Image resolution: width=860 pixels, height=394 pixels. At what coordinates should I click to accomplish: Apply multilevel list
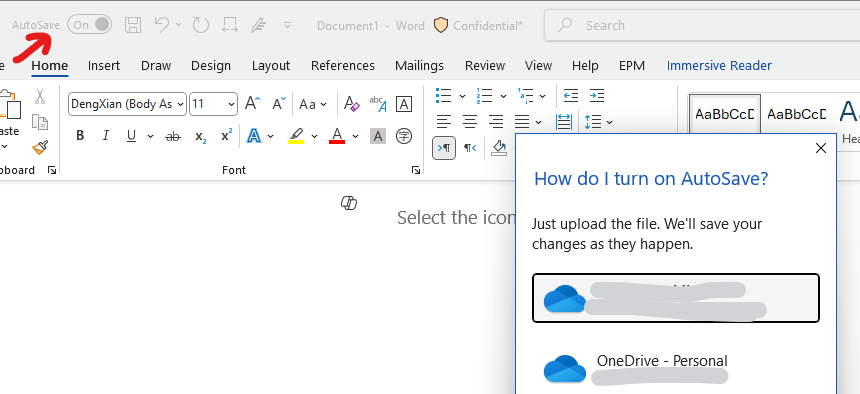click(525, 95)
